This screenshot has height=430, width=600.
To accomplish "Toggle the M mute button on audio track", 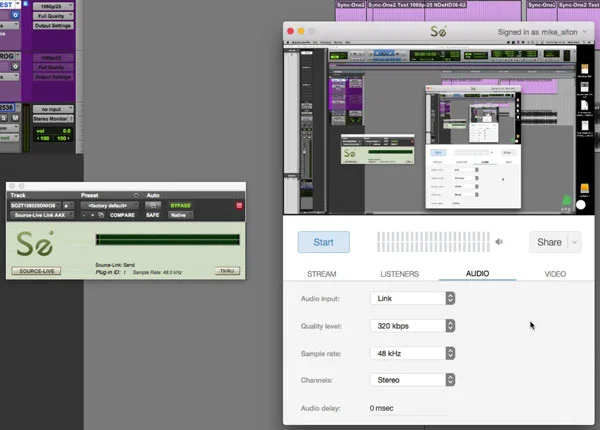I will (x=15, y=117).
